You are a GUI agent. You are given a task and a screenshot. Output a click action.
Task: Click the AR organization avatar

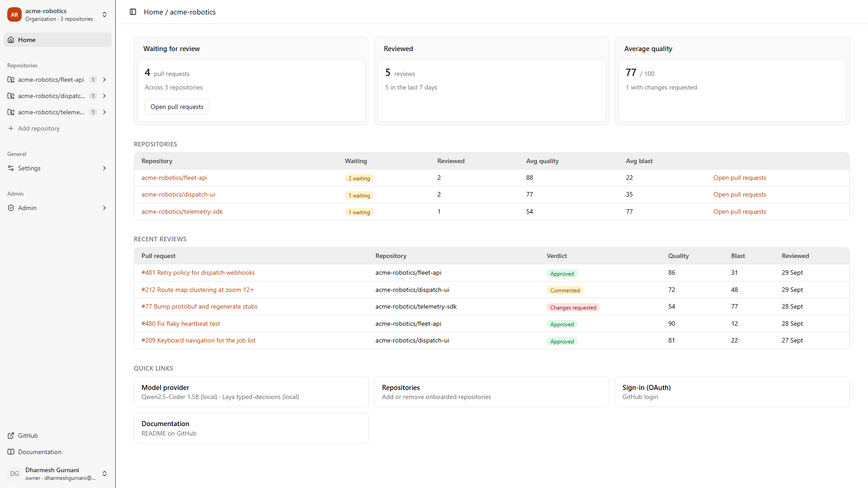(14, 14)
